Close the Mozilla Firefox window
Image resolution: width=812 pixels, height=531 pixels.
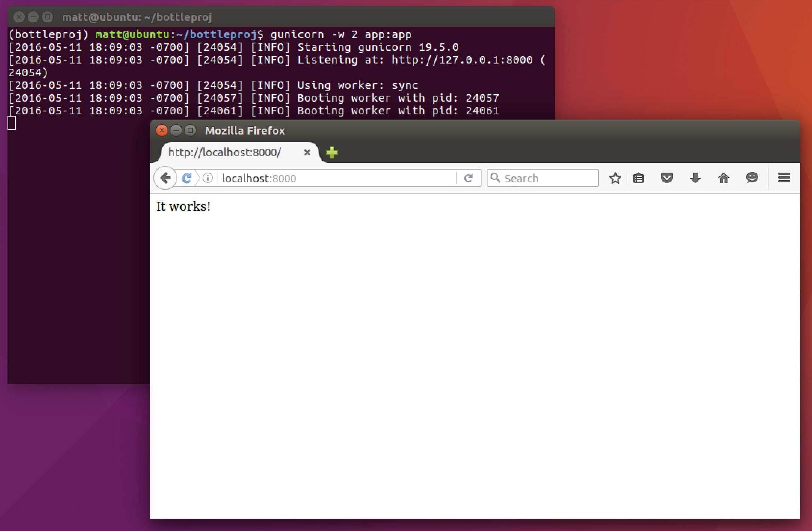tap(162, 130)
